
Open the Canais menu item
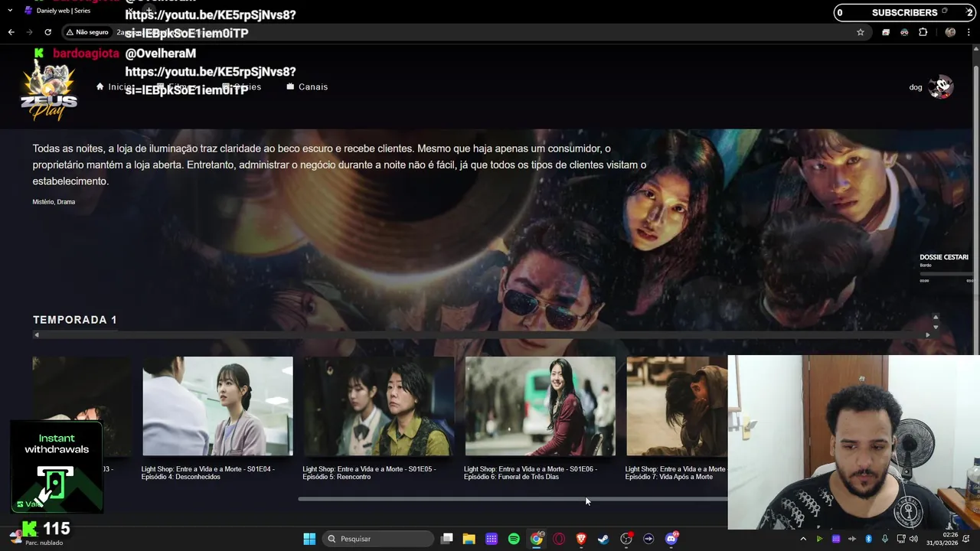pyautogui.click(x=307, y=86)
